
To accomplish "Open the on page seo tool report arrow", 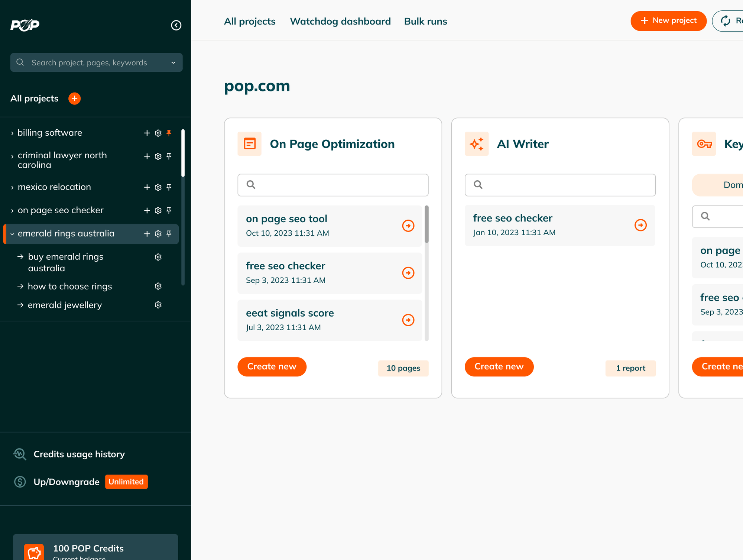I will coord(408,226).
